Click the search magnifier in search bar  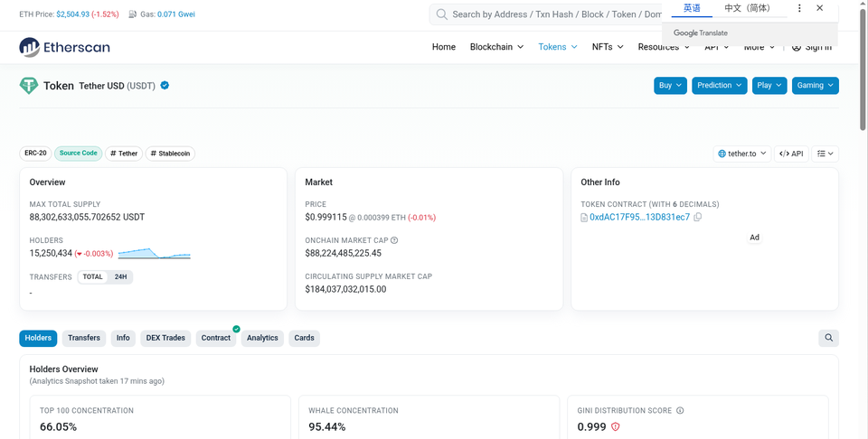pyautogui.click(x=442, y=14)
